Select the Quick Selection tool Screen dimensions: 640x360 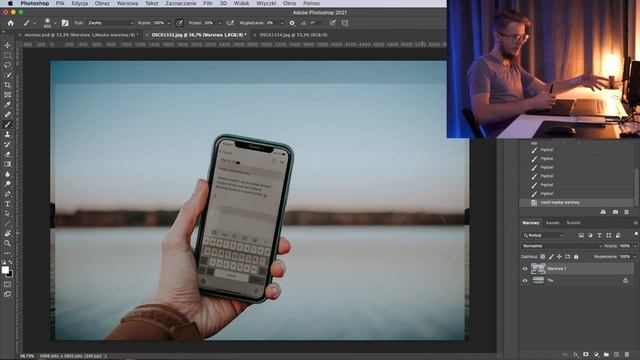tap(7, 75)
